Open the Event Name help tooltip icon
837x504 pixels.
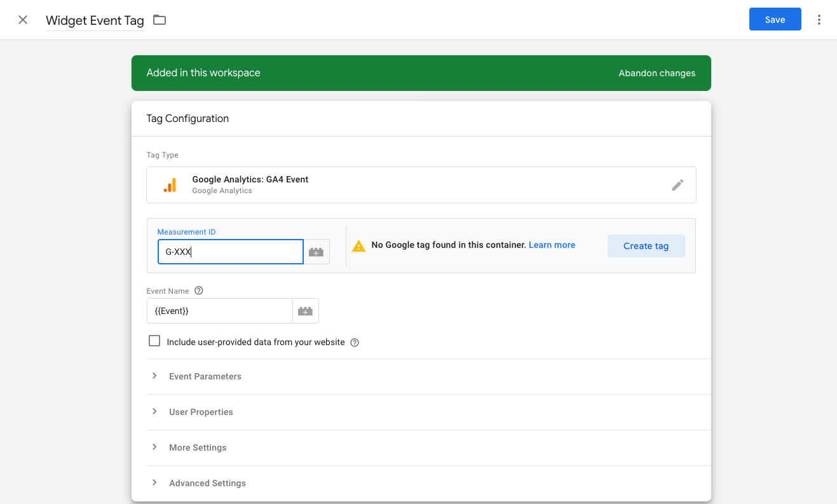click(x=198, y=290)
